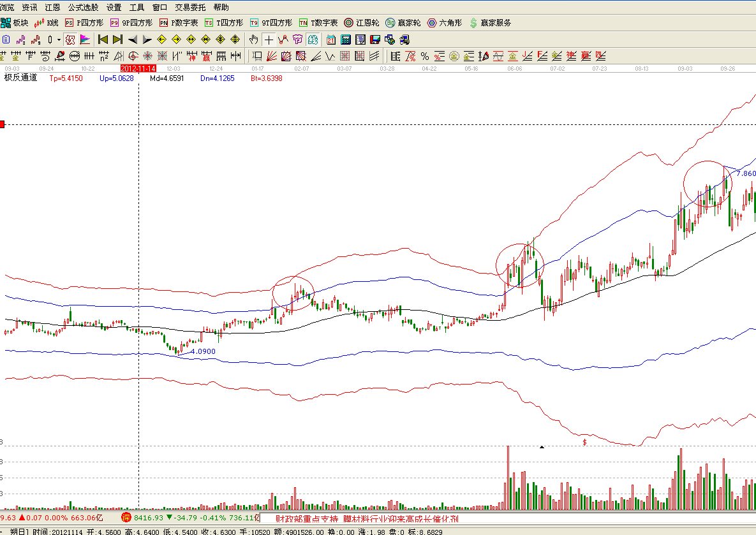Viewport: 756px width, 535px height.
Task: Click the highlighted 2012-11-14 date marker
Action: (x=138, y=68)
